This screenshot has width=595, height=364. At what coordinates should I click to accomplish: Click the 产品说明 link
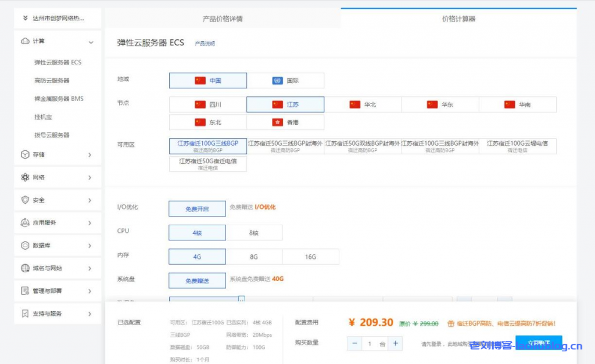pyautogui.click(x=205, y=44)
